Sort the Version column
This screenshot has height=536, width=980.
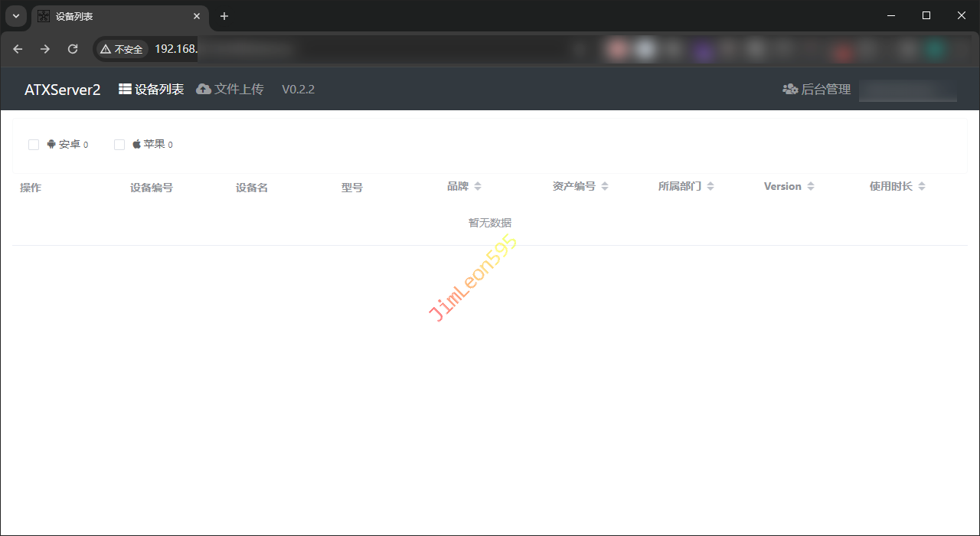click(811, 187)
